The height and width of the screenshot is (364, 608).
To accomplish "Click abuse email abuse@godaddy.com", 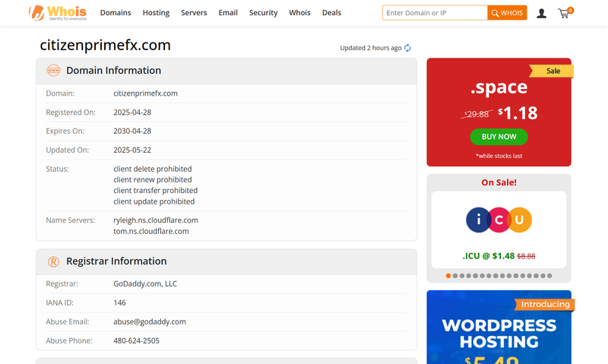I will 150,321.
